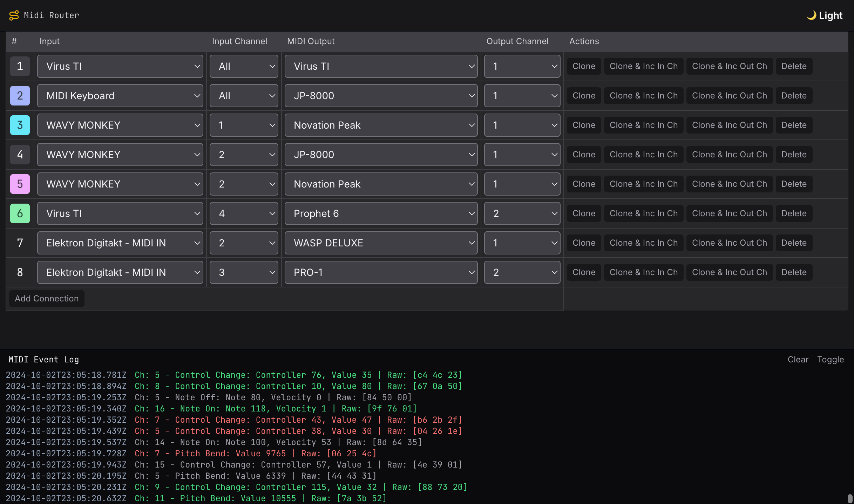Click the purple number 2 row badge
Image resolution: width=854 pixels, height=504 pixels.
[x=20, y=96]
